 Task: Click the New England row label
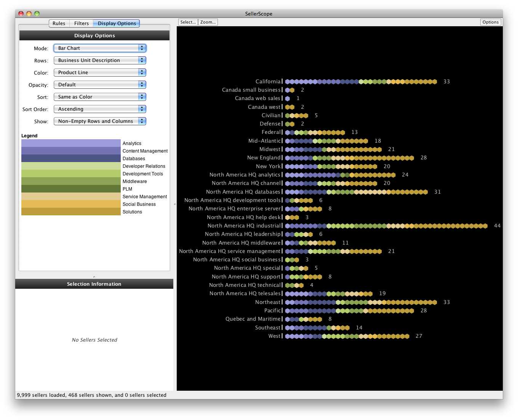[x=264, y=157]
